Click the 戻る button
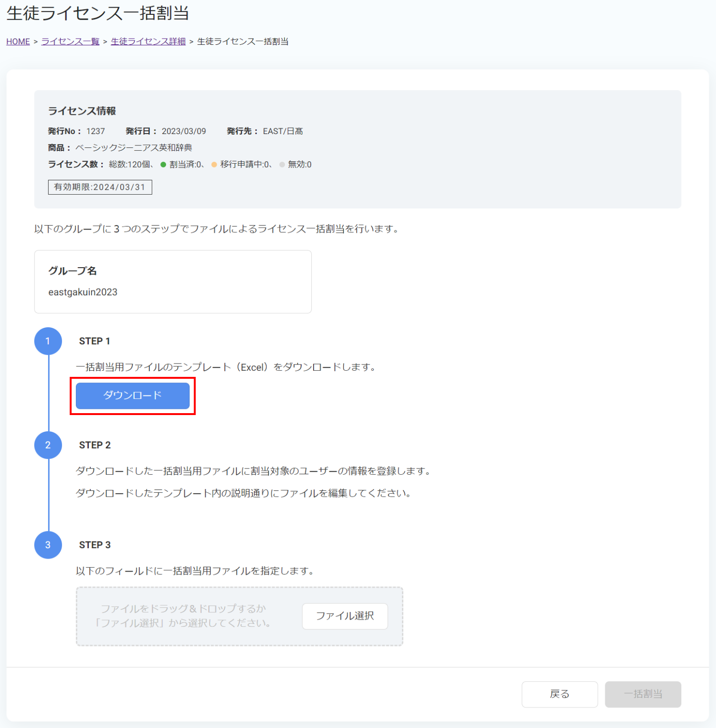Screen dimensions: 716x728 (x=559, y=694)
